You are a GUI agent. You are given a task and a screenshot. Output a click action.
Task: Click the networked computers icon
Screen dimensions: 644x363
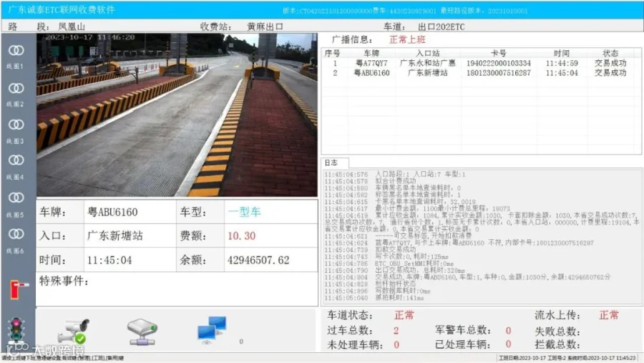click(x=212, y=330)
